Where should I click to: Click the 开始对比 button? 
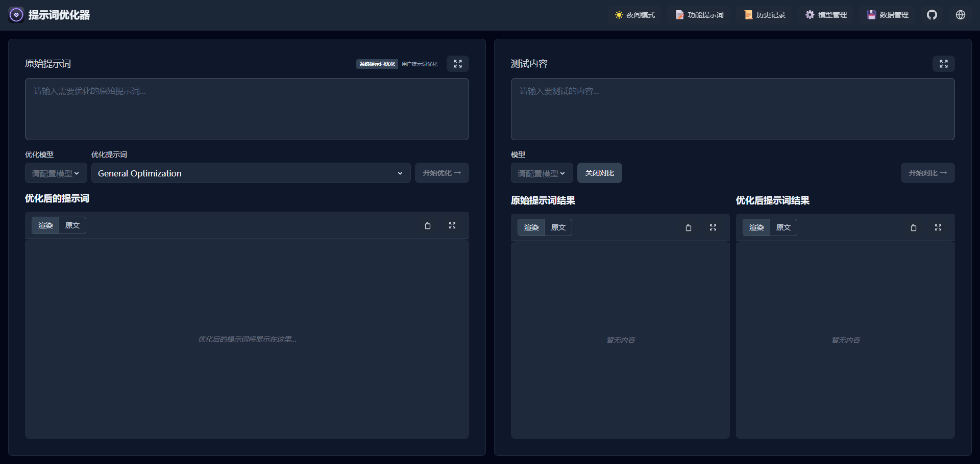(927, 173)
